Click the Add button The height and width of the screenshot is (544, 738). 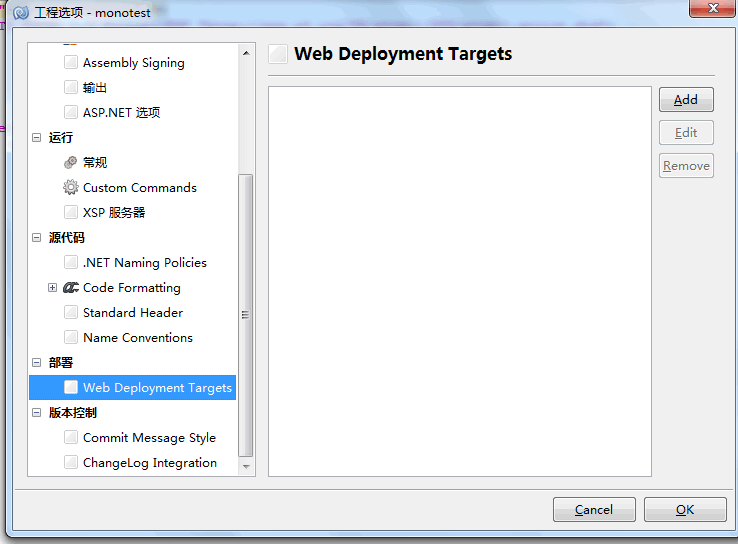coord(686,100)
